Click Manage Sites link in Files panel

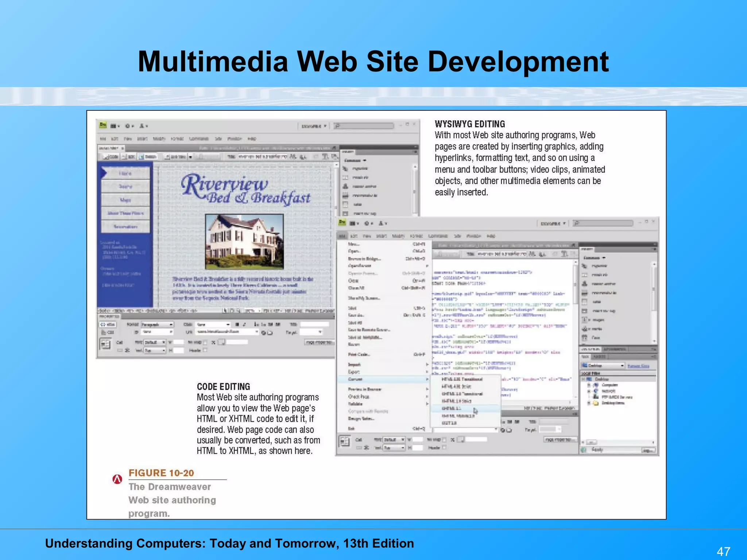[638, 366]
